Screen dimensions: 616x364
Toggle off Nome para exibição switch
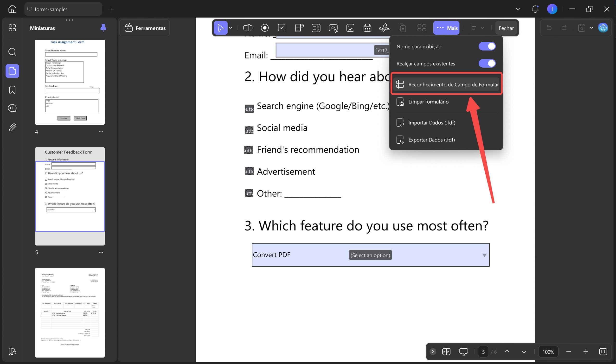click(487, 46)
